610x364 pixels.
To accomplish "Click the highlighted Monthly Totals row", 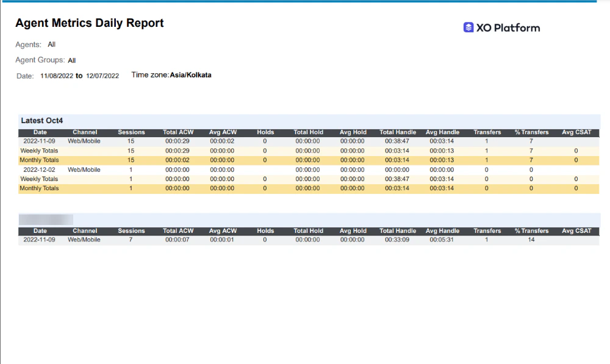I will [x=39, y=160].
